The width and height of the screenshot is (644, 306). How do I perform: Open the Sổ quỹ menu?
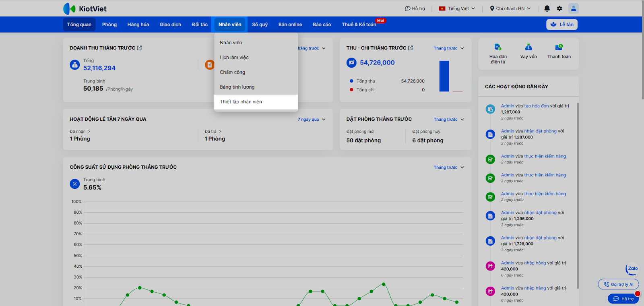(260, 25)
